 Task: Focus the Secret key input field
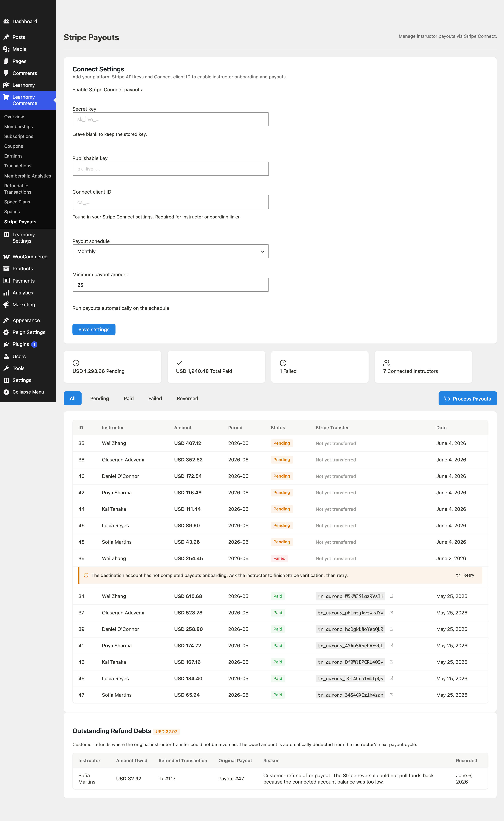click(171, 119)
